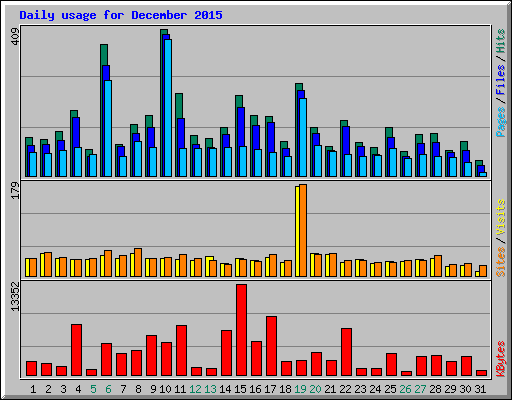Click the dark blue files bar for day 4
The image size is (512, 400).
[x=76, y=132]
